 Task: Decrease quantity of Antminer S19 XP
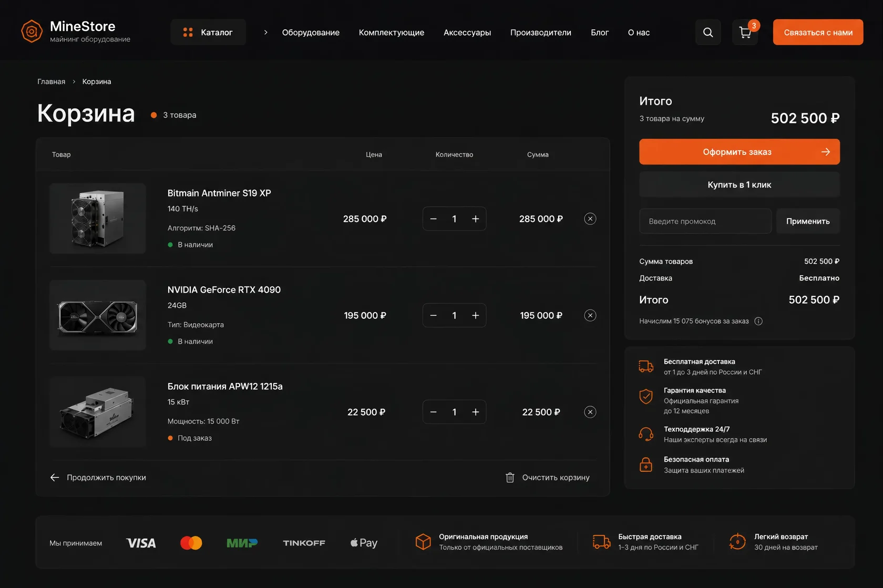pyautogui.click(x=434, y=219)
